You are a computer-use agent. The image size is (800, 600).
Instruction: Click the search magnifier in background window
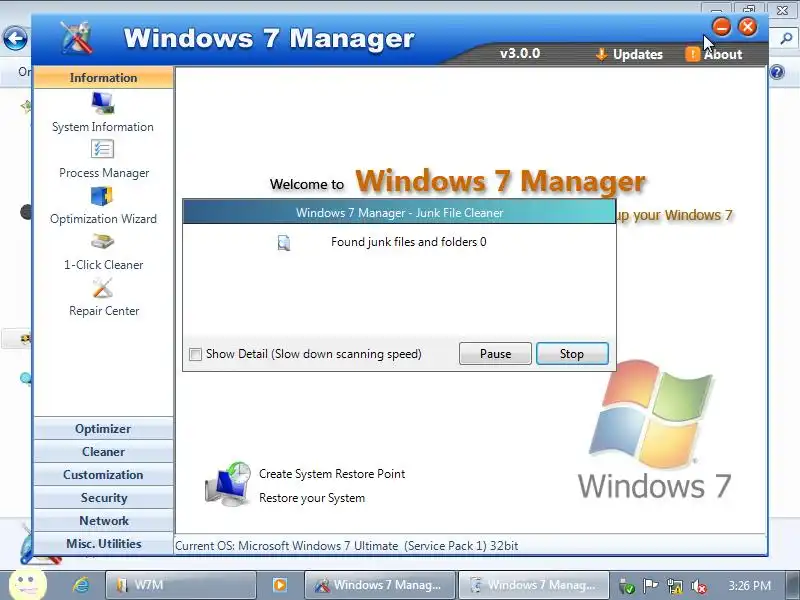(x=787, y=38)
